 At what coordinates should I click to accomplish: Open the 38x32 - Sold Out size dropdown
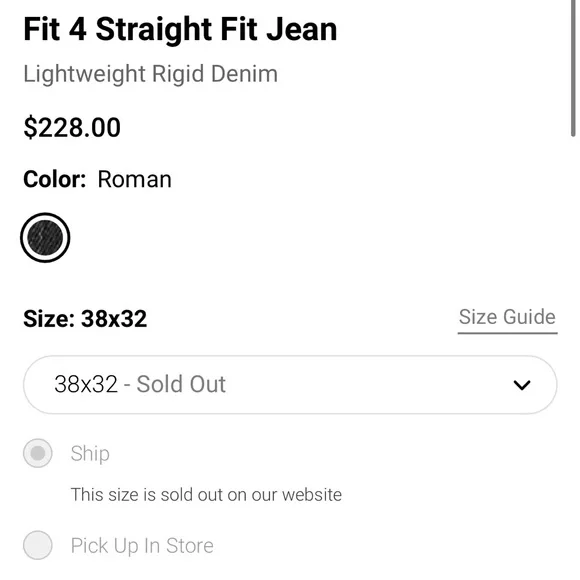point(290,385)
